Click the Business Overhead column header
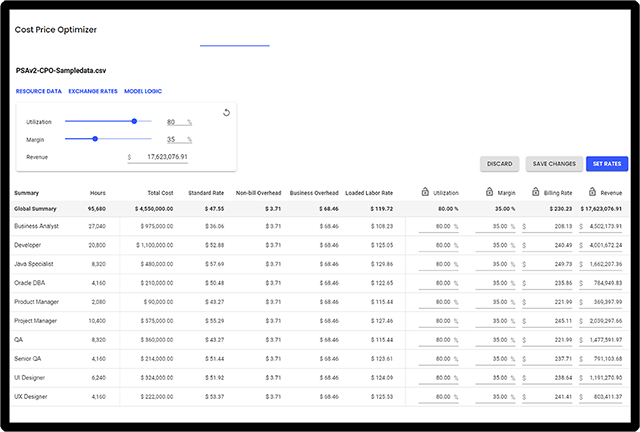 tap(314, 193)
